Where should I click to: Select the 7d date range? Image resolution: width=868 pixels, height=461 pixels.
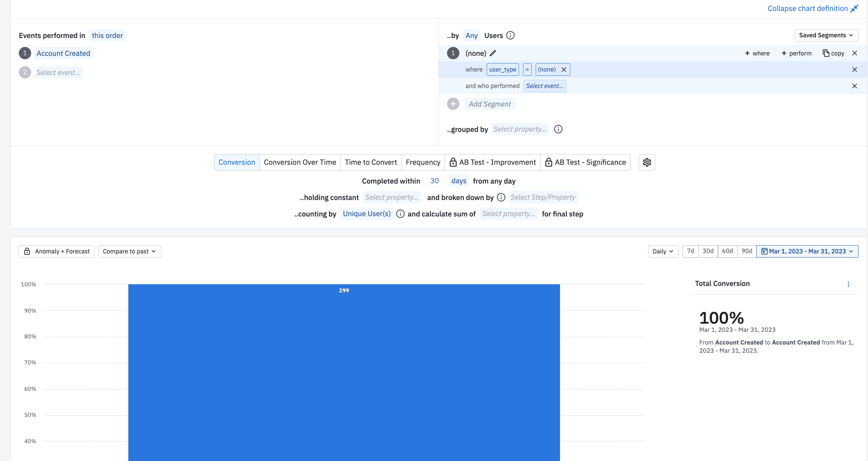pyautogui.click(x=690, y=251)
